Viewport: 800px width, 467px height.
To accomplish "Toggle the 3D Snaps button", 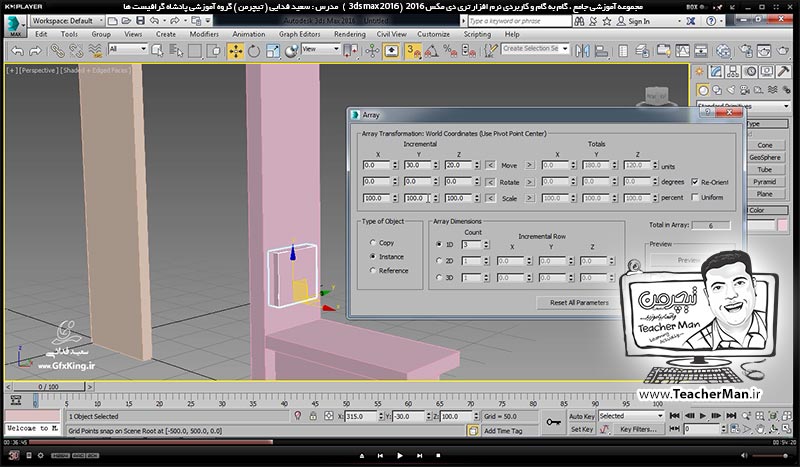I will [x=413, y=51].
